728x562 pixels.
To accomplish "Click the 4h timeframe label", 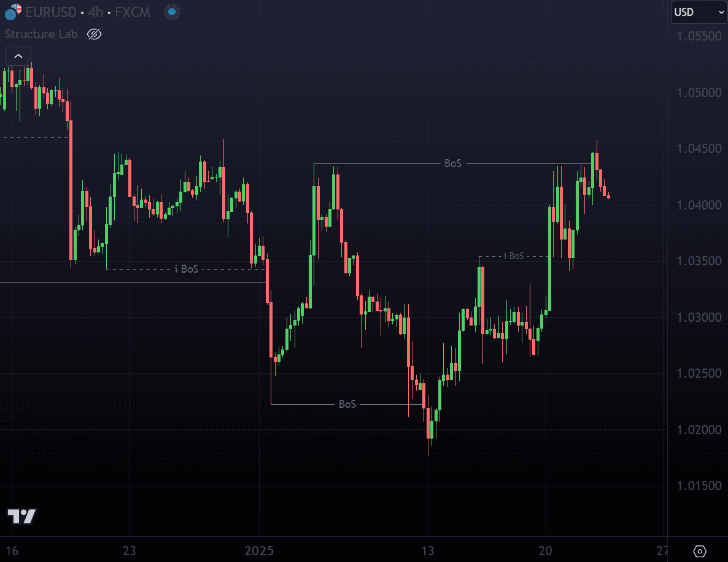I will [x=96, y=12].
